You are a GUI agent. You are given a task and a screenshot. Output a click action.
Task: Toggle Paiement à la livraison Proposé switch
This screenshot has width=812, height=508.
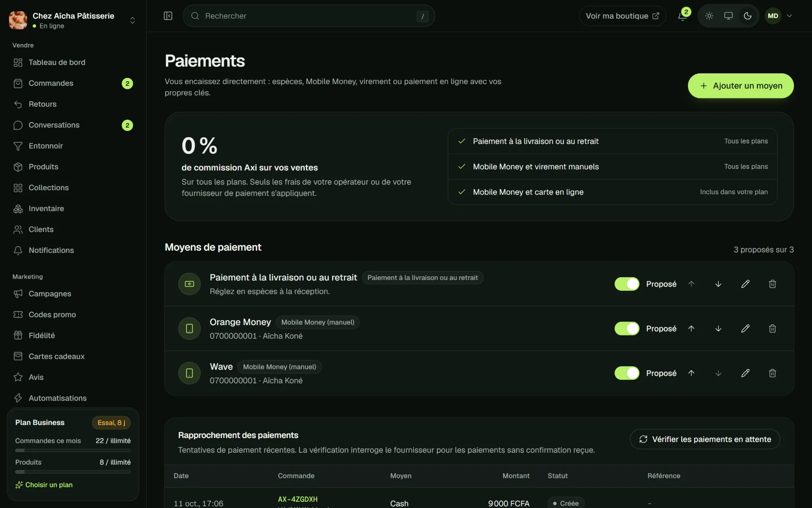(x=627, y=284)
